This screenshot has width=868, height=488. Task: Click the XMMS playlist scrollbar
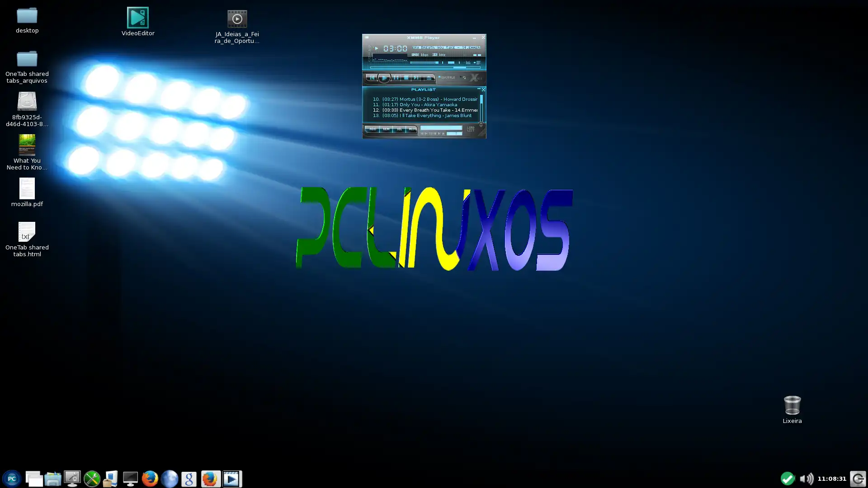[481, 108]
